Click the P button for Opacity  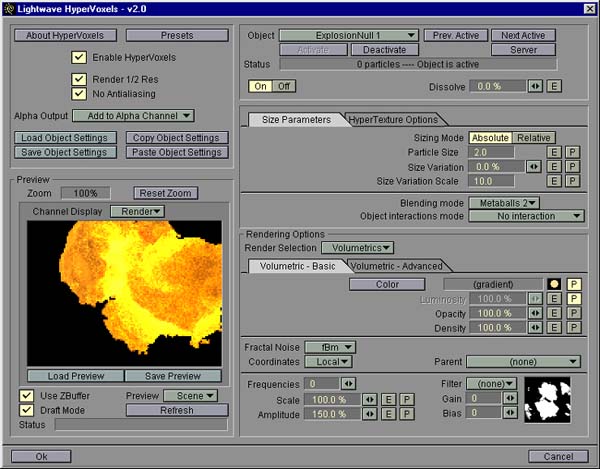pyautogui.click(x=574, y=313)
